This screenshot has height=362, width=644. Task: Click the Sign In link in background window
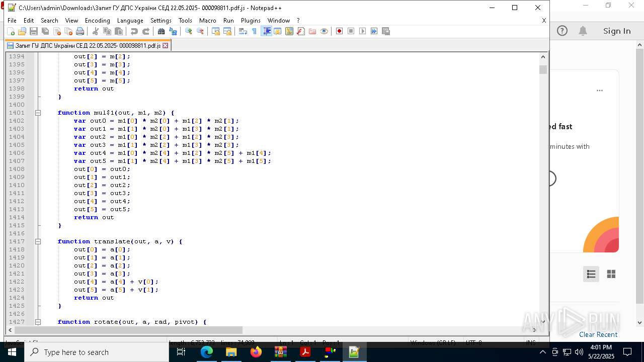pos(617,31)
